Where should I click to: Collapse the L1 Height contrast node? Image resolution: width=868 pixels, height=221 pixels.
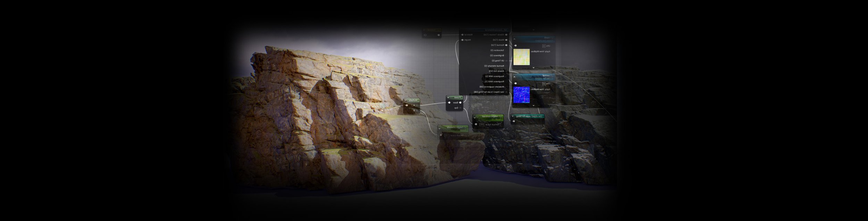tap(475, 118)
